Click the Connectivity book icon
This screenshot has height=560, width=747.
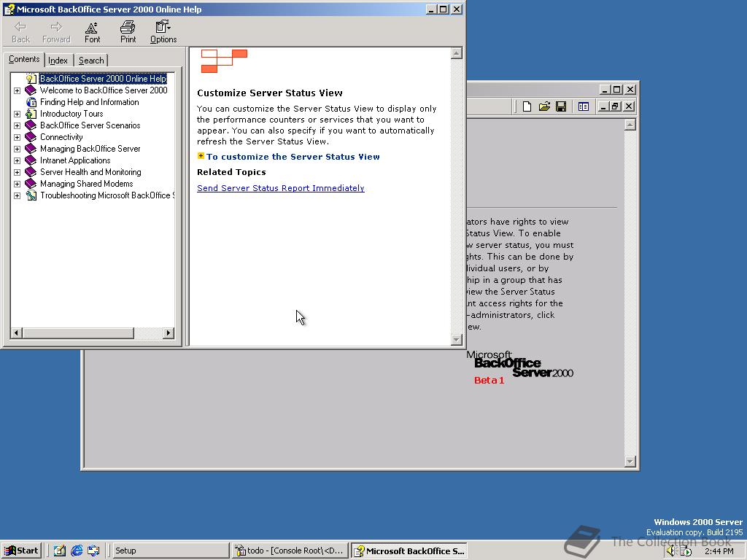click(31, 136)
